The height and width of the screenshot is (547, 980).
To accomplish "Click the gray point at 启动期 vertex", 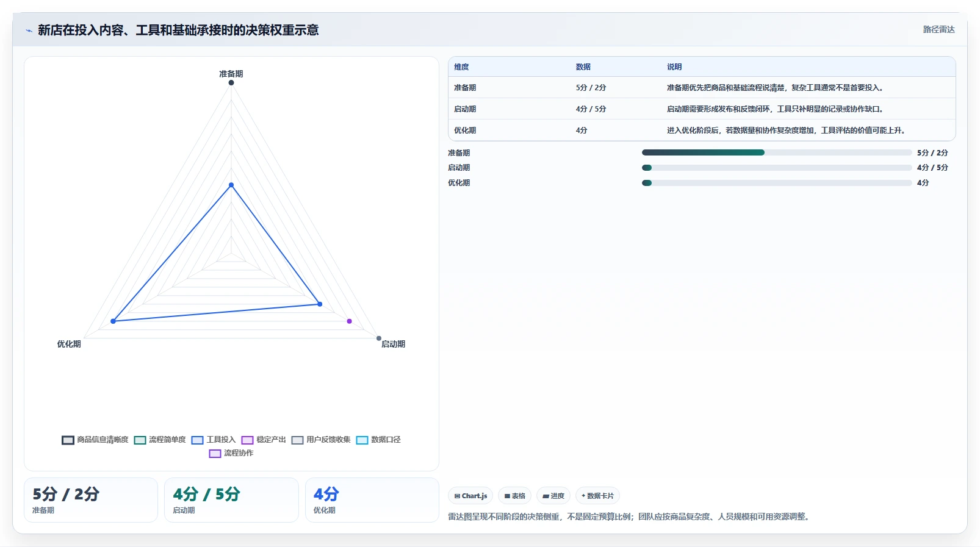I will coord(379,338).
